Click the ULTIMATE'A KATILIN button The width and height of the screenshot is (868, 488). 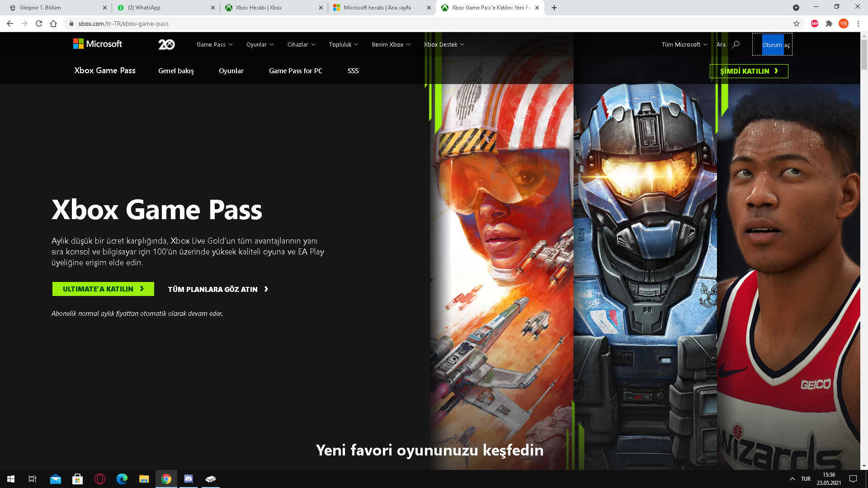click(103, 289)
